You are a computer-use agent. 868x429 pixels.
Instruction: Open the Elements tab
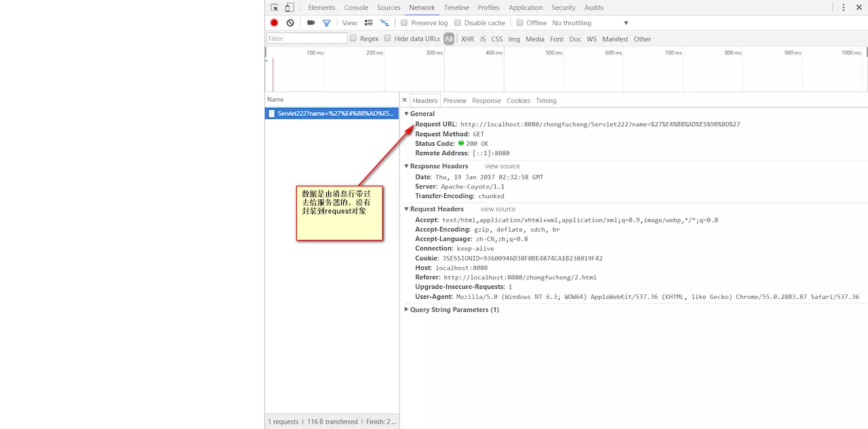click(x=321, y=7)
